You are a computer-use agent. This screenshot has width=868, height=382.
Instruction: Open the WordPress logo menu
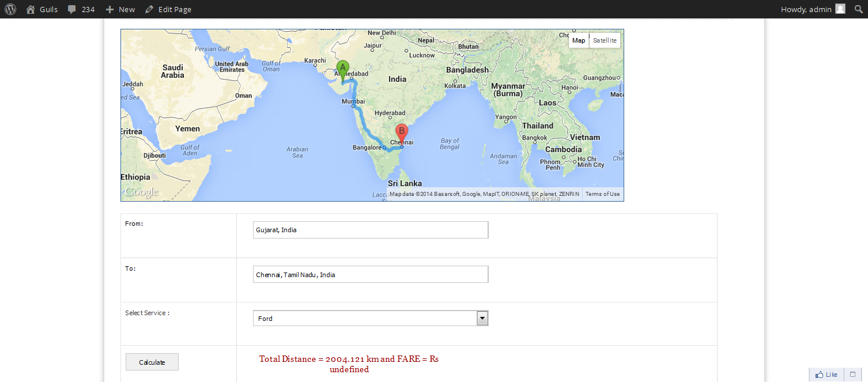tap(10, 9)
